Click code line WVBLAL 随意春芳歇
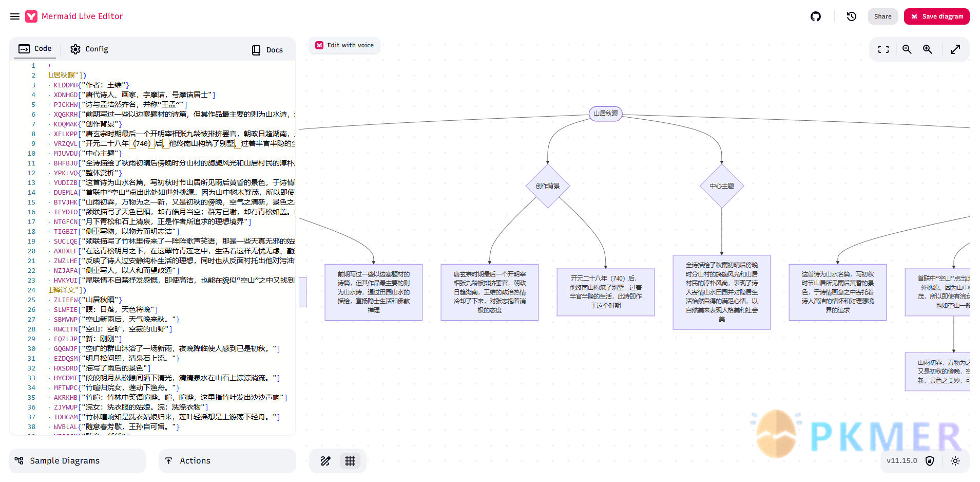The image size is (980, 482). (117, 427)
